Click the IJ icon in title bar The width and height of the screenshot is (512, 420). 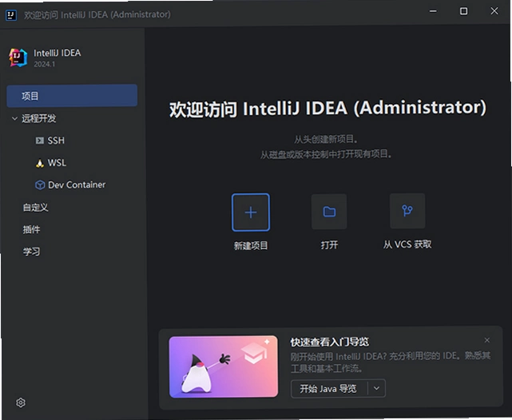coord(11,15)
